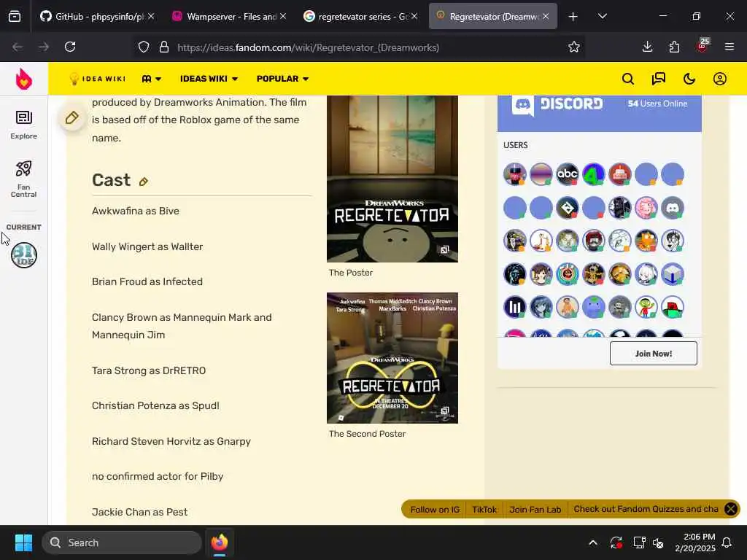
Task: Expand the first poster image
Action: click(x=444, y=249)
